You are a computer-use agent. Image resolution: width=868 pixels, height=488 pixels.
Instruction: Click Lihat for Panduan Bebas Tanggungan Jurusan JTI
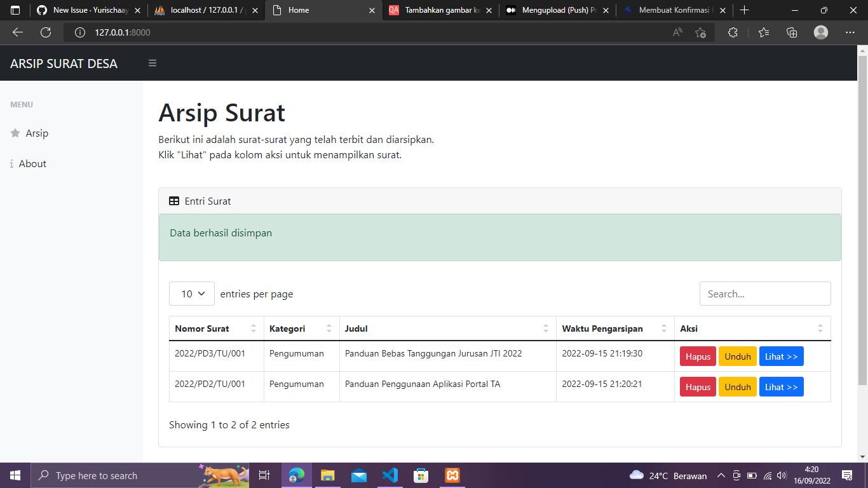click(x=781, y=356)
